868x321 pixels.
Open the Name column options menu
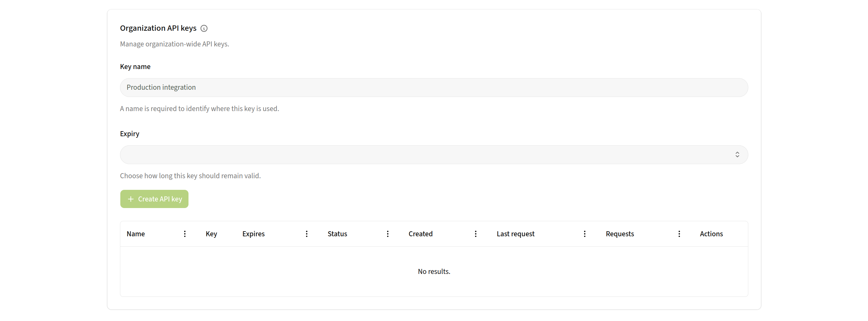(185, 234)
